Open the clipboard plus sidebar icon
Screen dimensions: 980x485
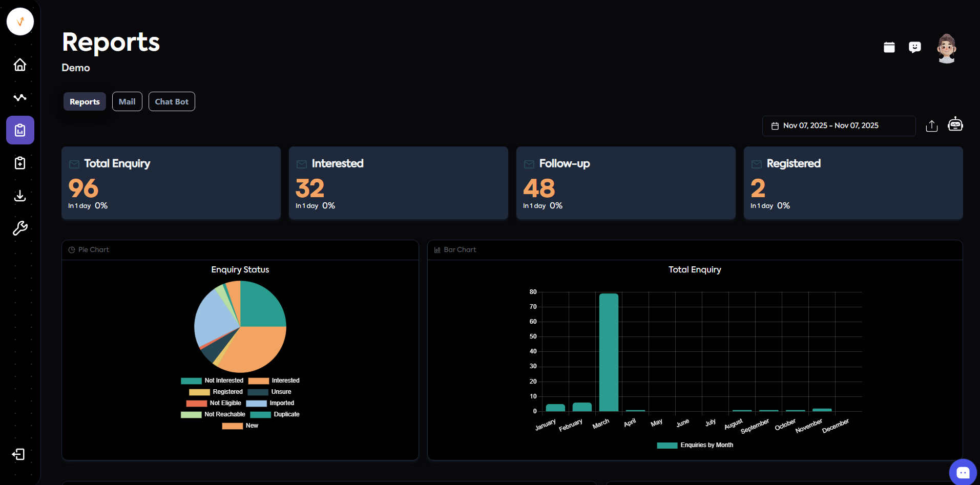(20, 163)
